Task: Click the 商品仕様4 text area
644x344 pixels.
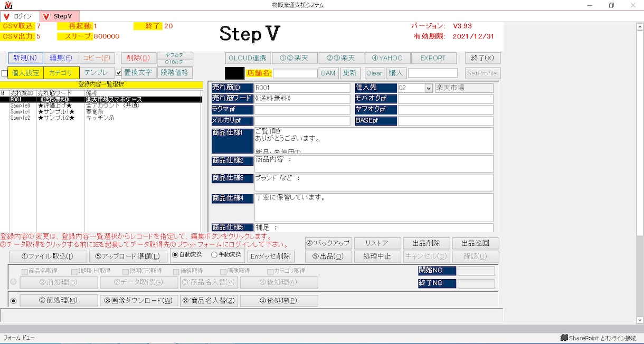Action: (374, 207)
